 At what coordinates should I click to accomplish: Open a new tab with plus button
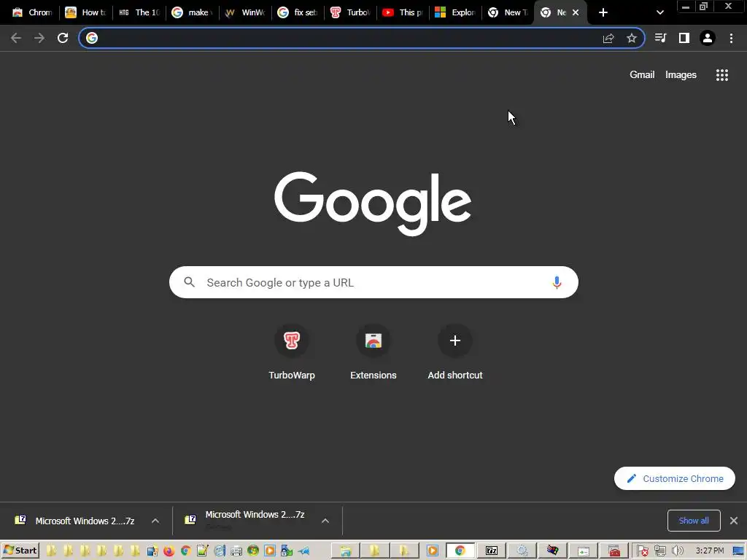pyautogui.click(x=603, y=12)
